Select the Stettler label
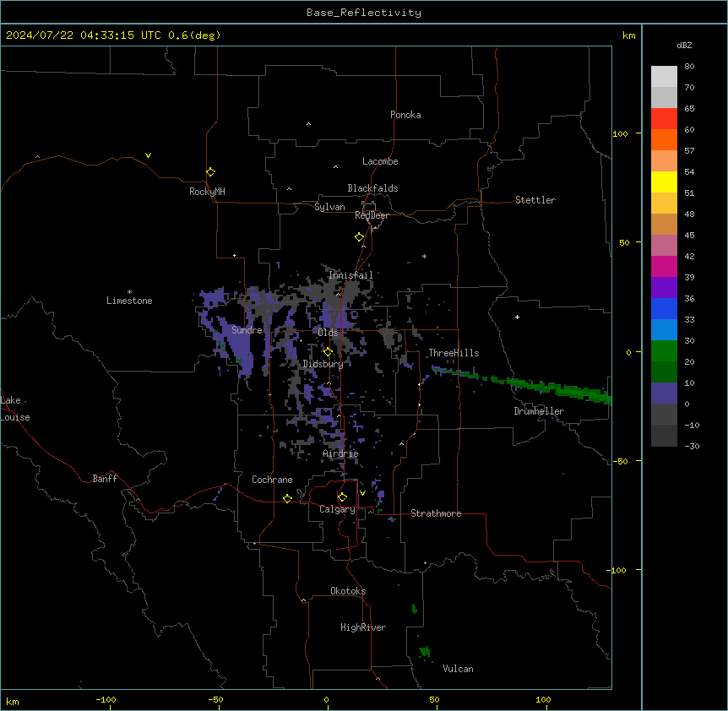 tap(535, 200)
